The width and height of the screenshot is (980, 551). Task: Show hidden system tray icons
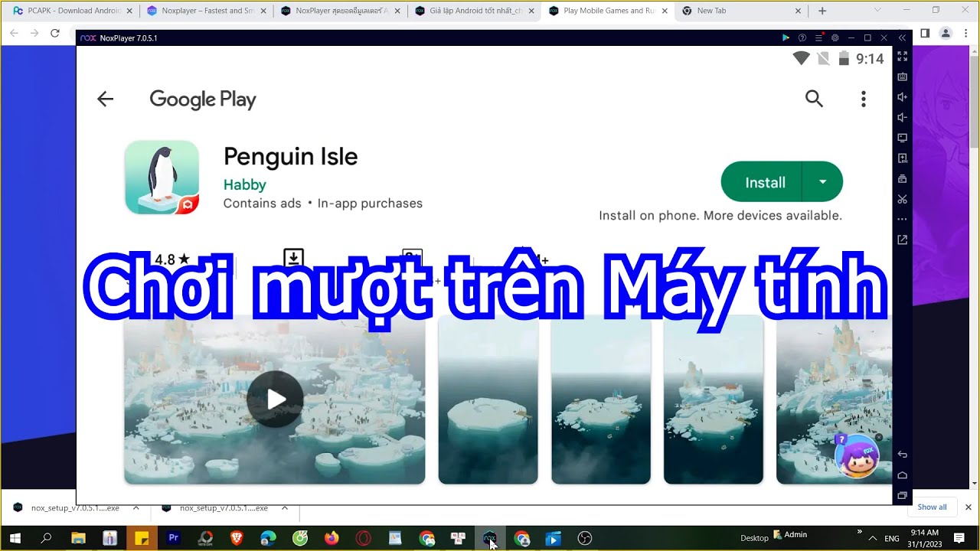click(x=873, y=538)
